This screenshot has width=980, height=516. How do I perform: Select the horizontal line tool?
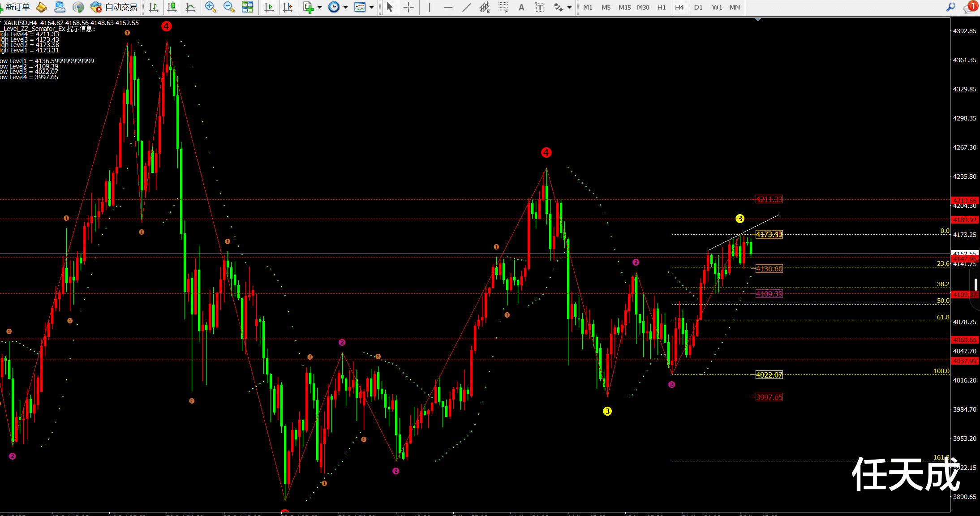pyautogui.click(x=448, y=7)
